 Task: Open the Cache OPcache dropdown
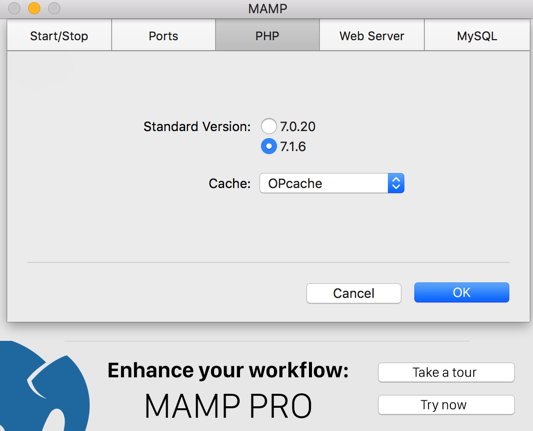click(x=332, y=184)
